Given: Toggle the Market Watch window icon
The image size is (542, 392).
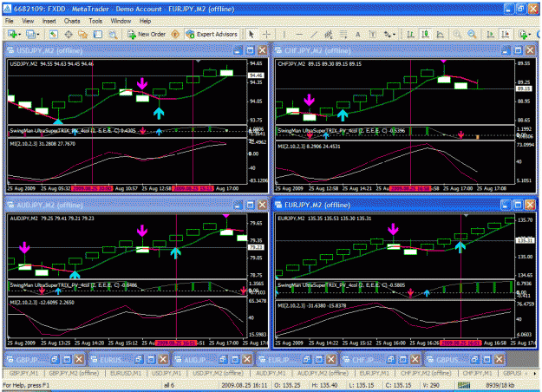Looking at the screenshot, I should 54,34.
